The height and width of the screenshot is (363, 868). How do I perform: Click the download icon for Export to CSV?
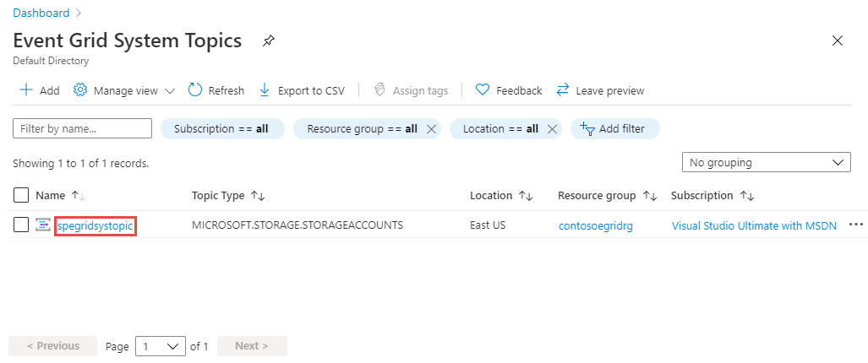(x=265, y=90)
